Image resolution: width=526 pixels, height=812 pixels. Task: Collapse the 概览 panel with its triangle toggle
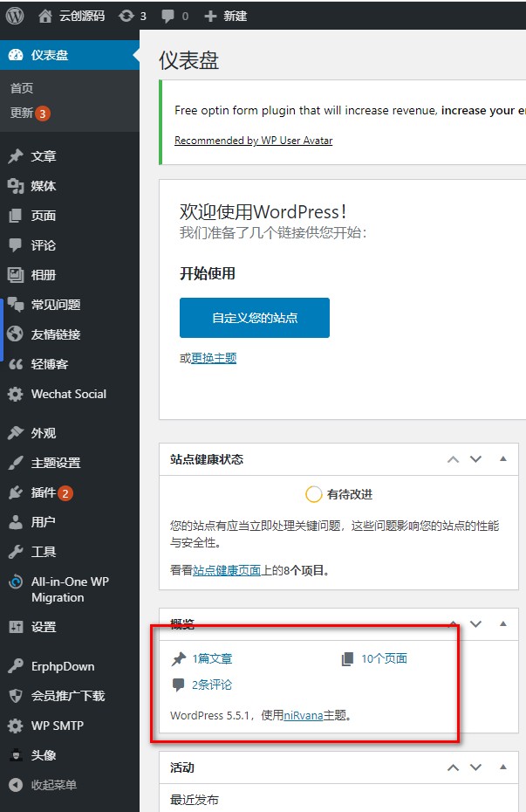[502, 623]
